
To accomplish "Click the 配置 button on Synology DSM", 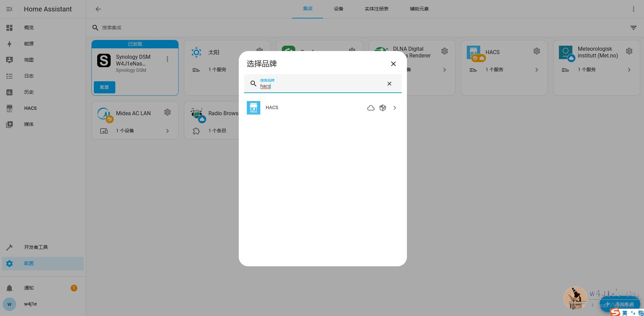I will click(105, 87).
